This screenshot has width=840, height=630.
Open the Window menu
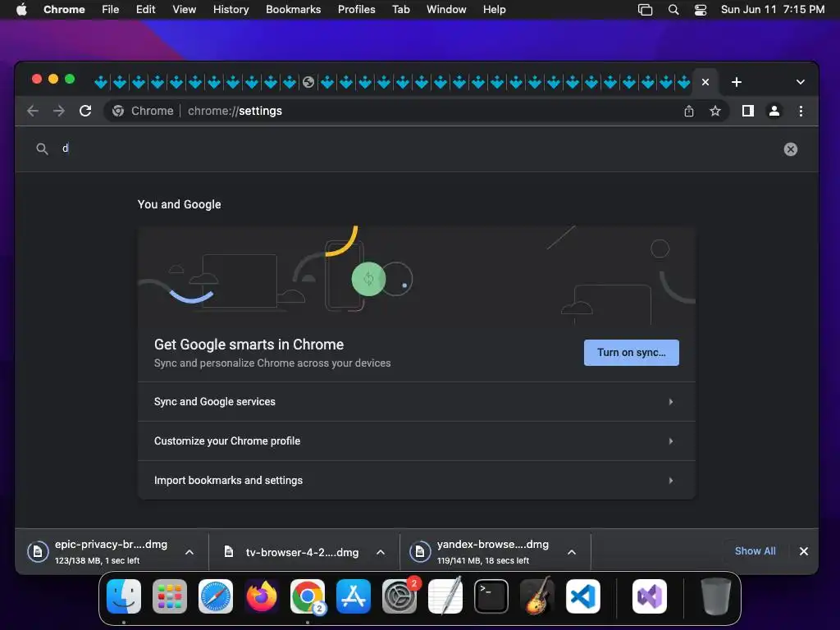446,9
